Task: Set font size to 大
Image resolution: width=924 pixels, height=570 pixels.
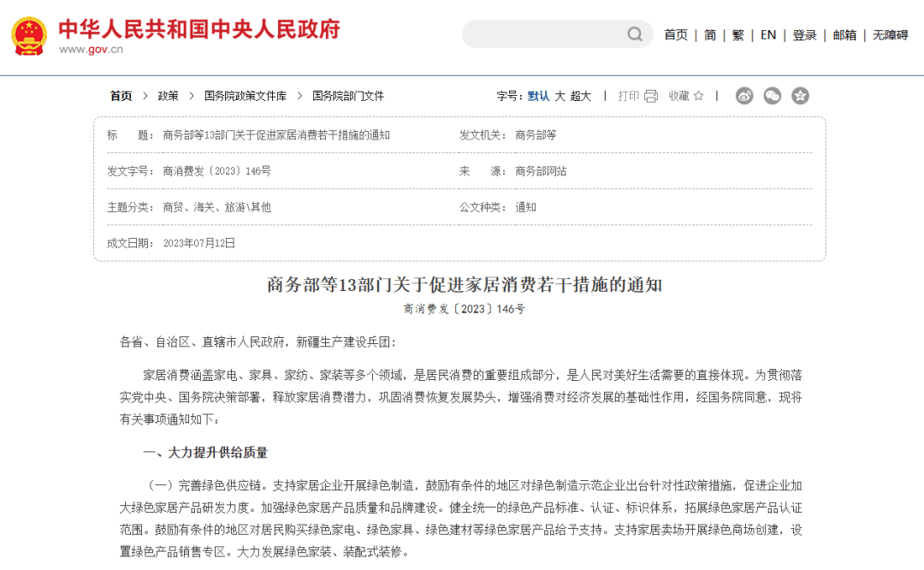Action: tap(560, 96)
